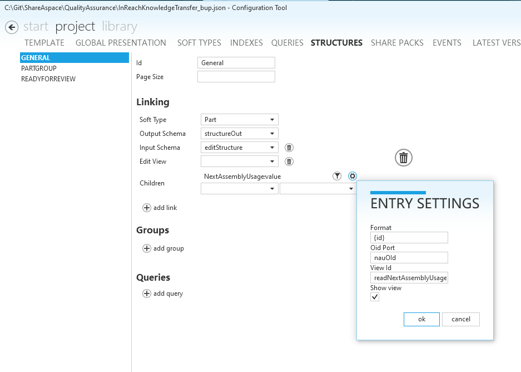Select GENERAL structure in the list
Viewport: 521px width, 372px height.
point(74,58)
